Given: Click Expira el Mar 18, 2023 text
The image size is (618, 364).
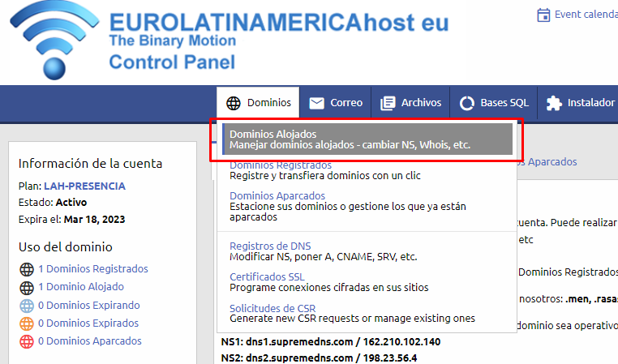Looking at the screenshot, I should point(71,220).
